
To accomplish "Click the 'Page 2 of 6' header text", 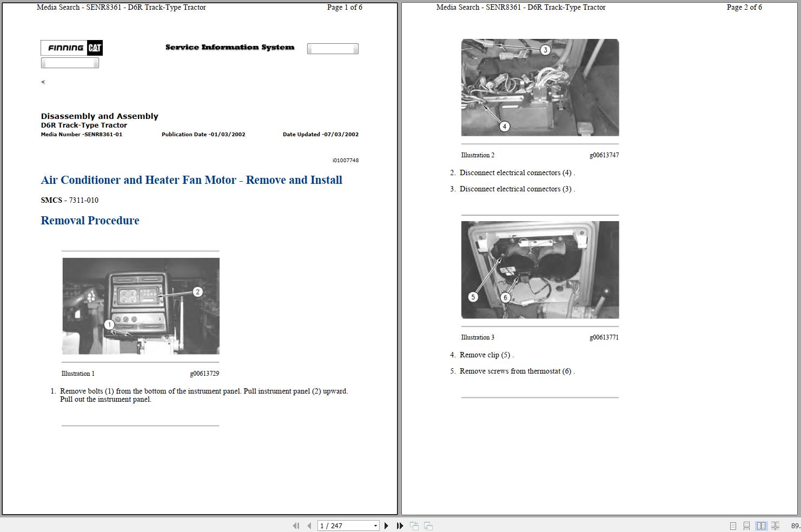I will click(x=744, y=8).
